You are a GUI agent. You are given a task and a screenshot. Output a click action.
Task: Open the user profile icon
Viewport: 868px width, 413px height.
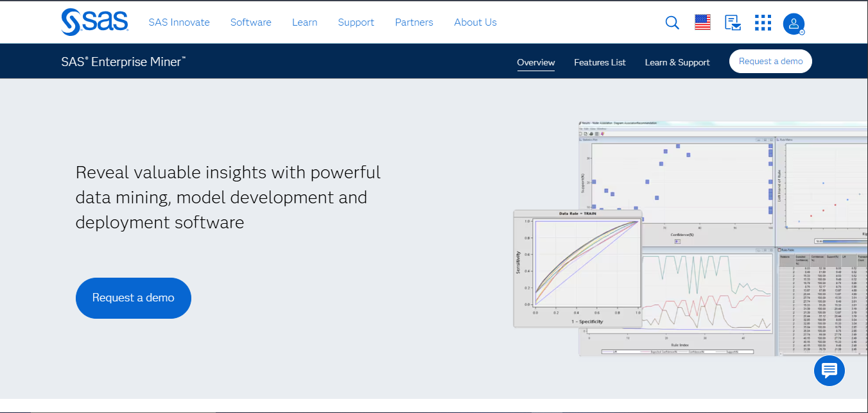coord(794,24)
